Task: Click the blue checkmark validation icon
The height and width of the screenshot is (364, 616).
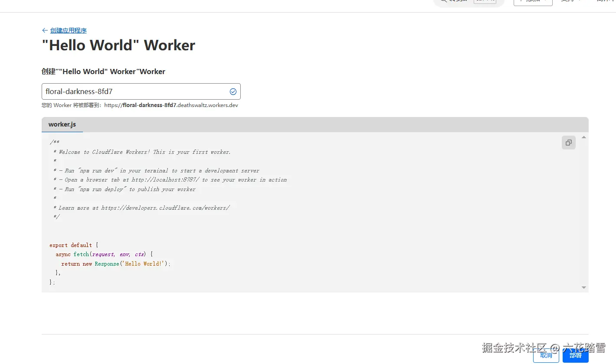Action: pyautogui.click(x=233, y=91)
